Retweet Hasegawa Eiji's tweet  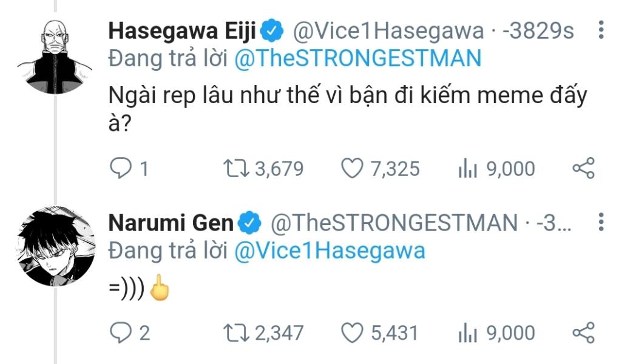(263, 169)
